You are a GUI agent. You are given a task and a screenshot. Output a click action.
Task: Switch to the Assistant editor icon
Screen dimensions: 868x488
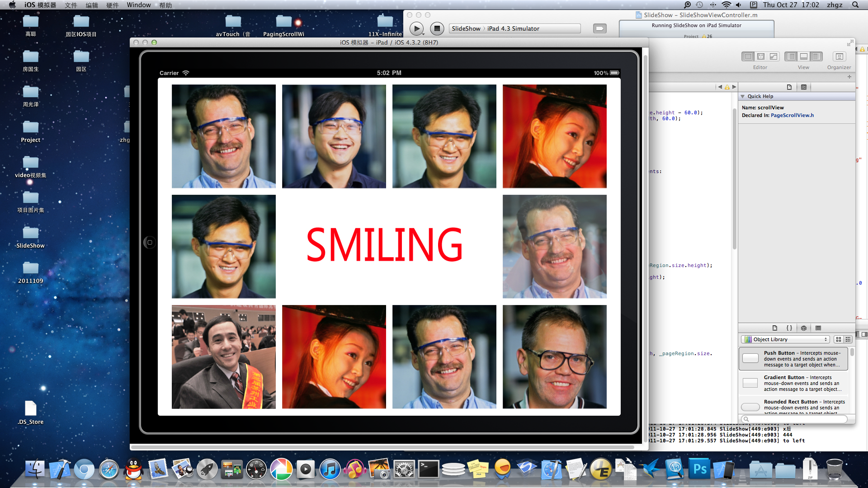(x=761, y=56)
